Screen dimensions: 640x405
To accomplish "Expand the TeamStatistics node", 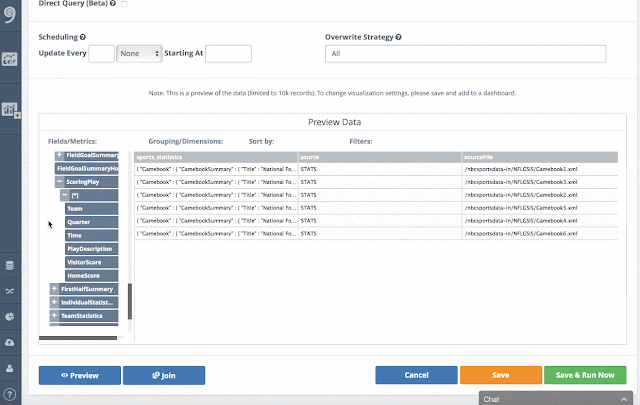I will point(54,316).
